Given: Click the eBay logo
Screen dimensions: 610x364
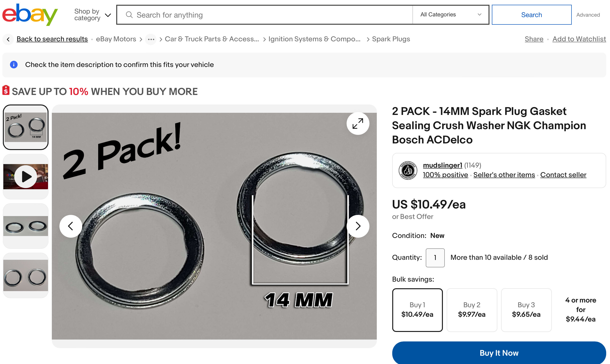Looking at the screenshot, I should pos(30,15).
